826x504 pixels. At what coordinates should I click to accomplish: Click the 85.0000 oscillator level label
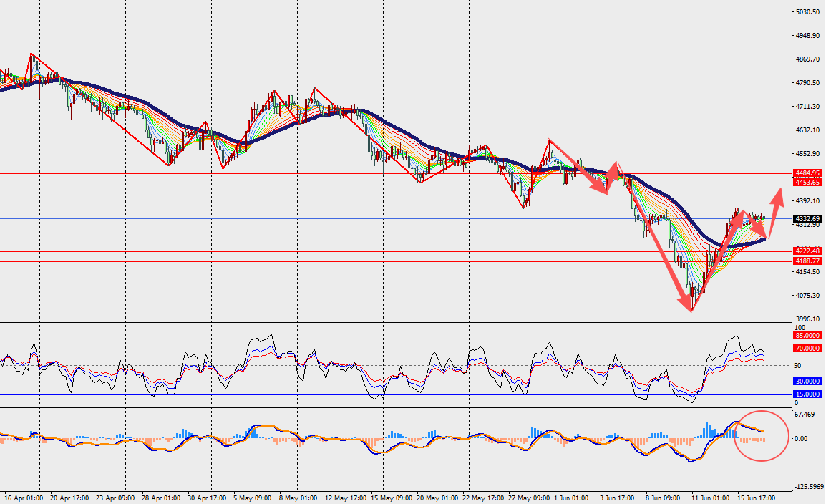807,336
